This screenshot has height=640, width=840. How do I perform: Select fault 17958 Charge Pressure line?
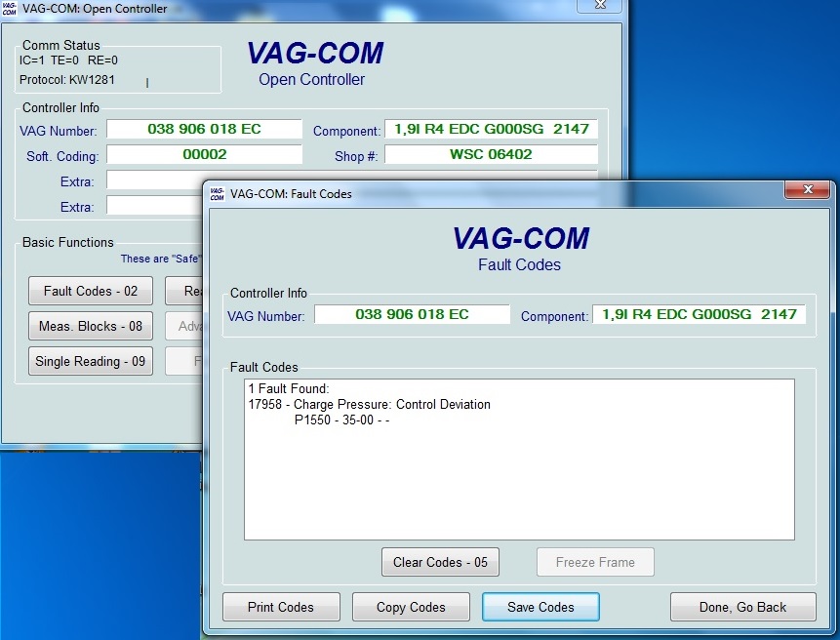[x=370, y=405]
